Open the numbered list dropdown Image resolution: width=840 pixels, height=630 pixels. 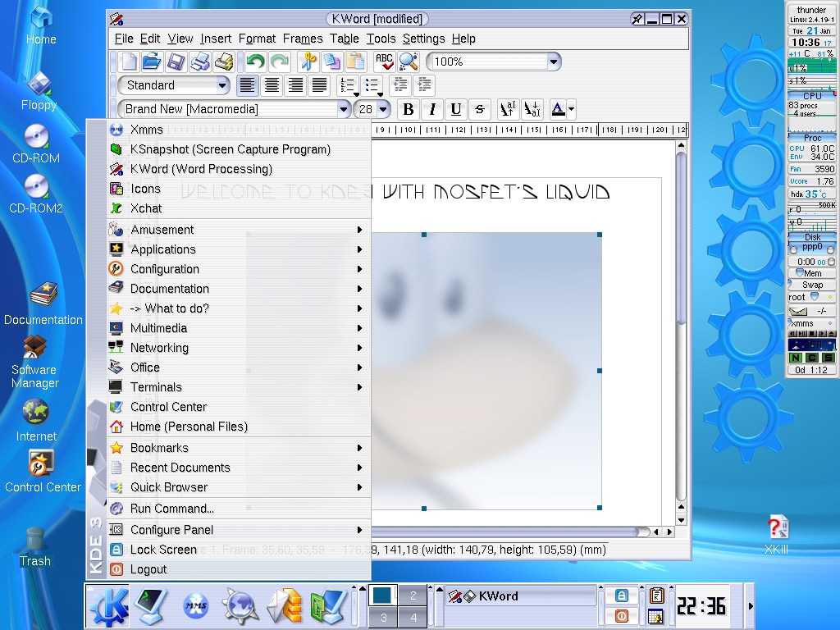click(349, 85)
